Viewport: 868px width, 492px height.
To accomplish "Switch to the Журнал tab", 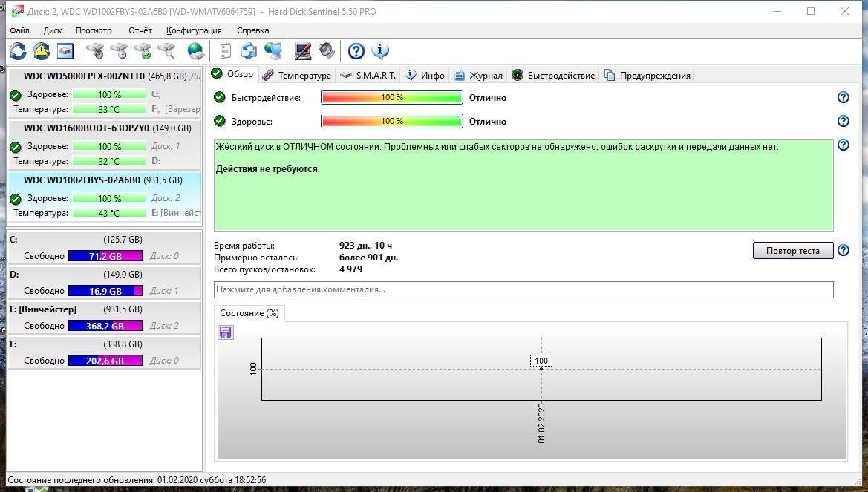I will (x=478, y=75).
